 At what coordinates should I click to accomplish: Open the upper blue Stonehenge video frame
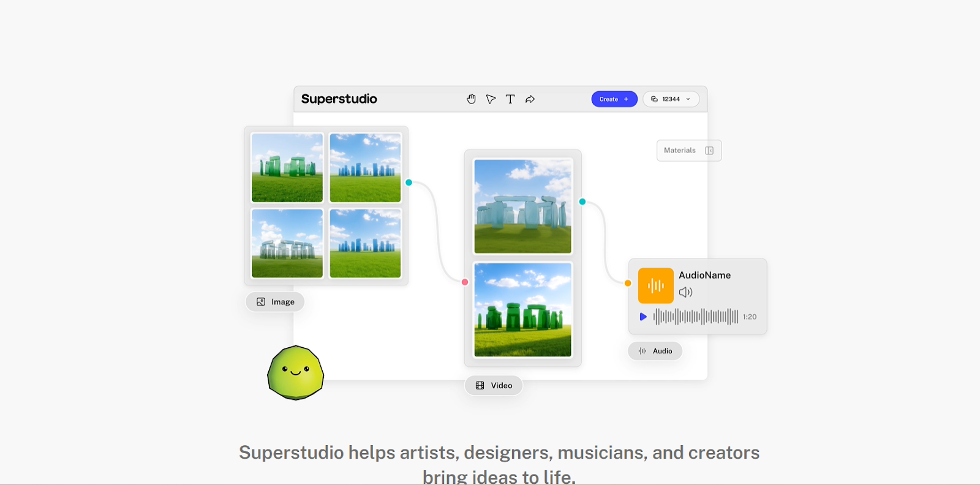pyautogui.click(x=523, y=206)
